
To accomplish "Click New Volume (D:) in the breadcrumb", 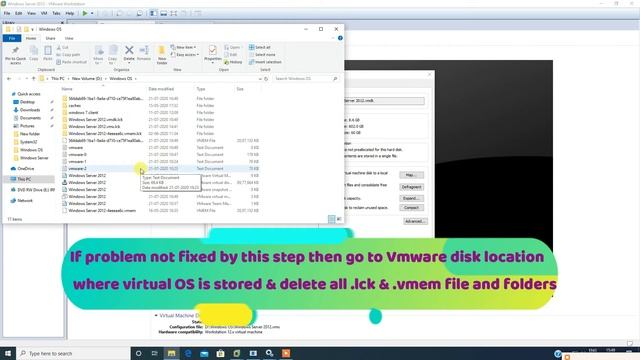I will point(87,78).
